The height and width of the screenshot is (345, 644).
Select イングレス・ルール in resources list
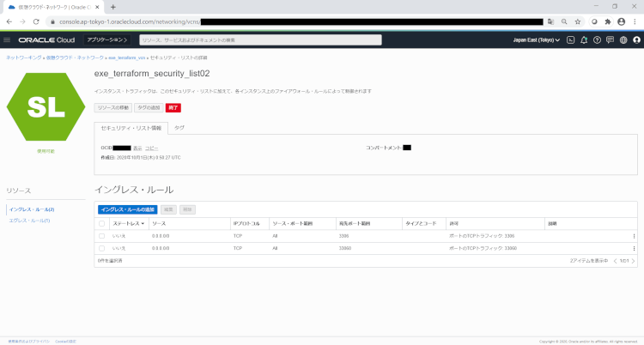(x=32, y=209)
